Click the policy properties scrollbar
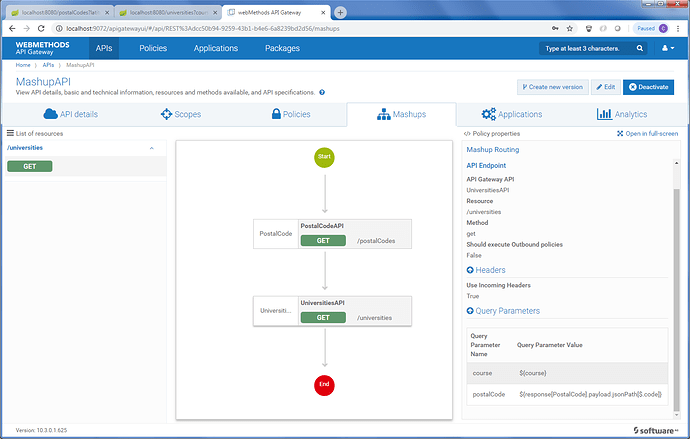Screen dimensions: 690x439 (677, 299)
